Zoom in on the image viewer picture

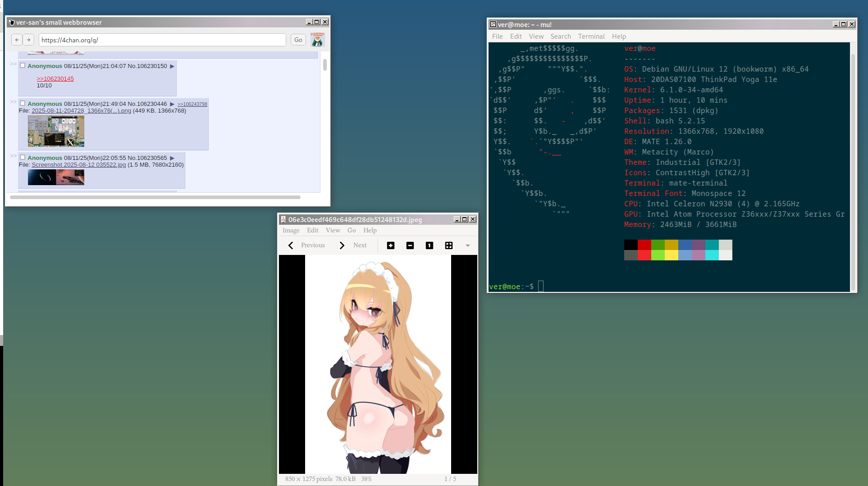point(391,245)
